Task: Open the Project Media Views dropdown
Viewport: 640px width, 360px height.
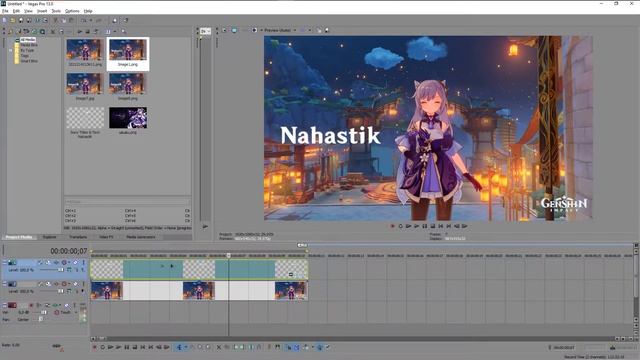Action: click(x=115, y=31)
